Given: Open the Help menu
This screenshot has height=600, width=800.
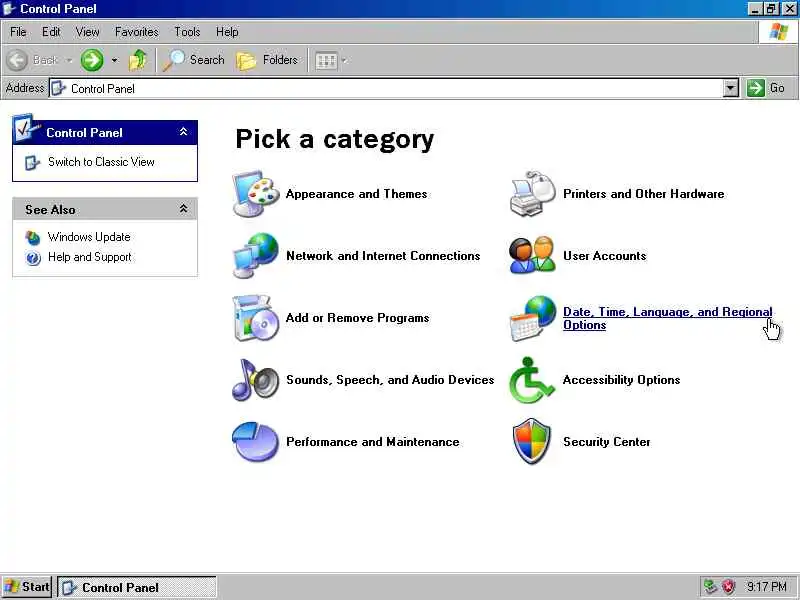Looking at the screenshot, I should pos(227,32).
